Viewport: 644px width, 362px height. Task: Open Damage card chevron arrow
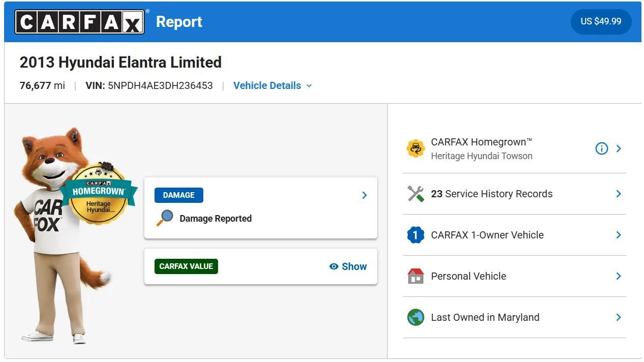point(364,195)
